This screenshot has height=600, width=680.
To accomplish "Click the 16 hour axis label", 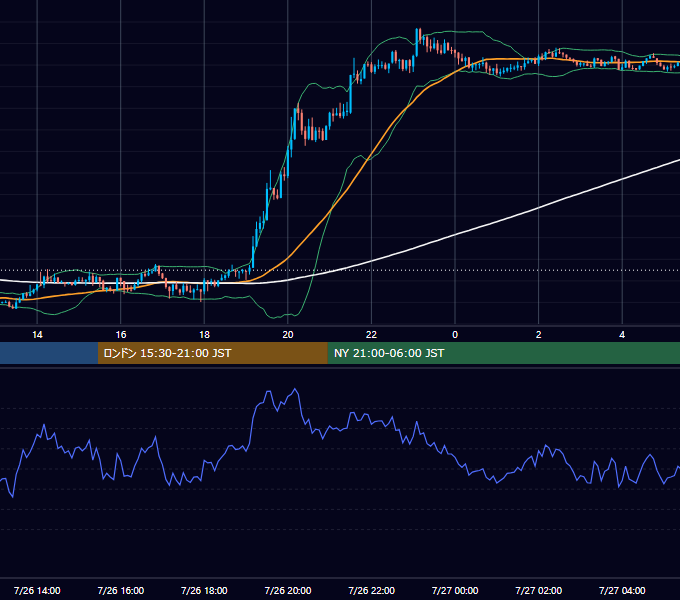I will coord(121,335).
